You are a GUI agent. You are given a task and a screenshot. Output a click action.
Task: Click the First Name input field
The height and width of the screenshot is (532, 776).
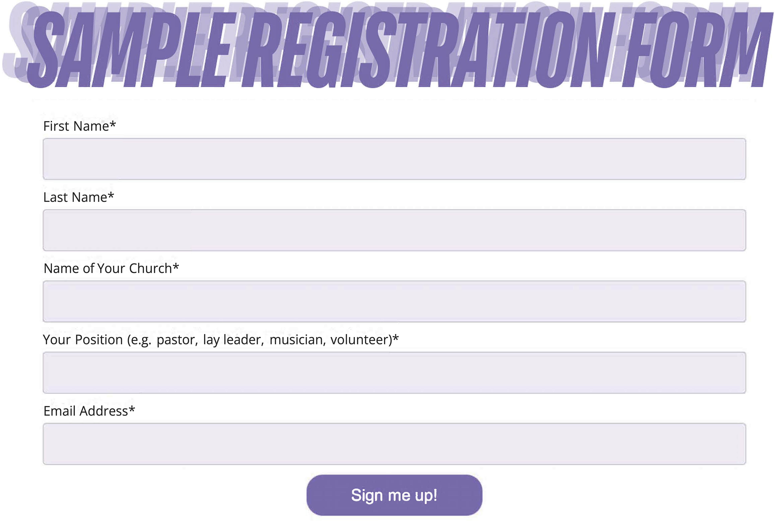[394, 159]
